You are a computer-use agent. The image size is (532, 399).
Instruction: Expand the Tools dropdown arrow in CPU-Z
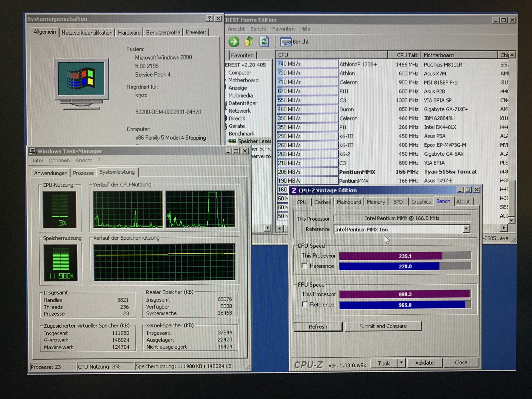point(401,363)
